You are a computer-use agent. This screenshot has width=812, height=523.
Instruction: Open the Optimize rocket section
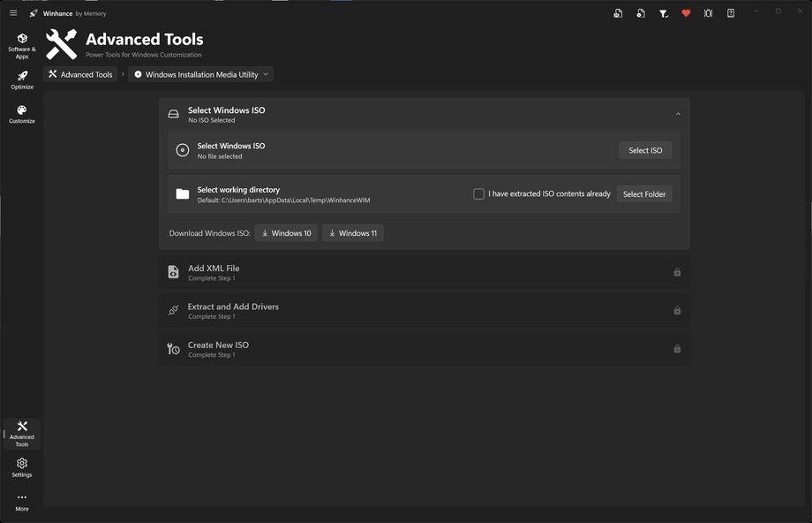(22, 80)
